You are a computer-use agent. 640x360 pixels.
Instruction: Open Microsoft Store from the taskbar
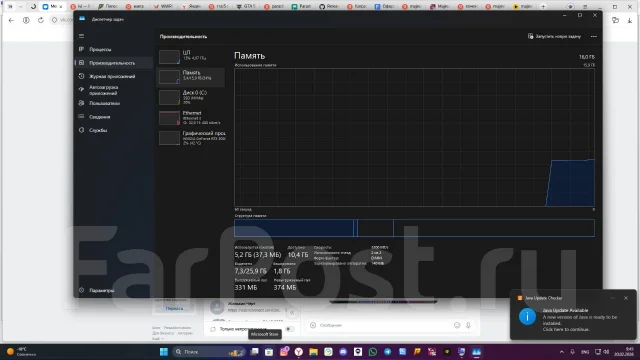click(x=269, y=352)
